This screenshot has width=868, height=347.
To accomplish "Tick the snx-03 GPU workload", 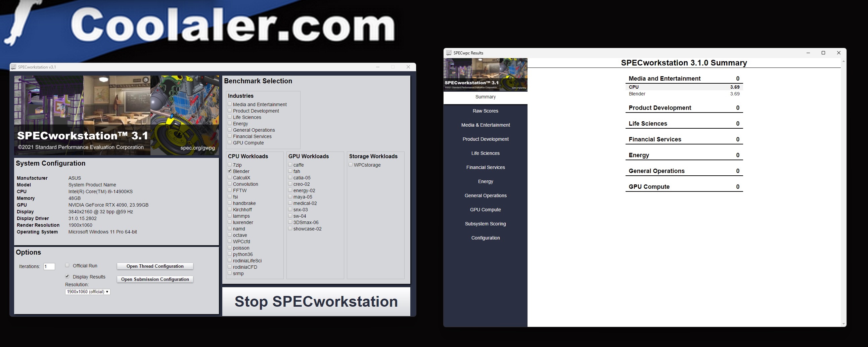I will [x=290, y=209].
